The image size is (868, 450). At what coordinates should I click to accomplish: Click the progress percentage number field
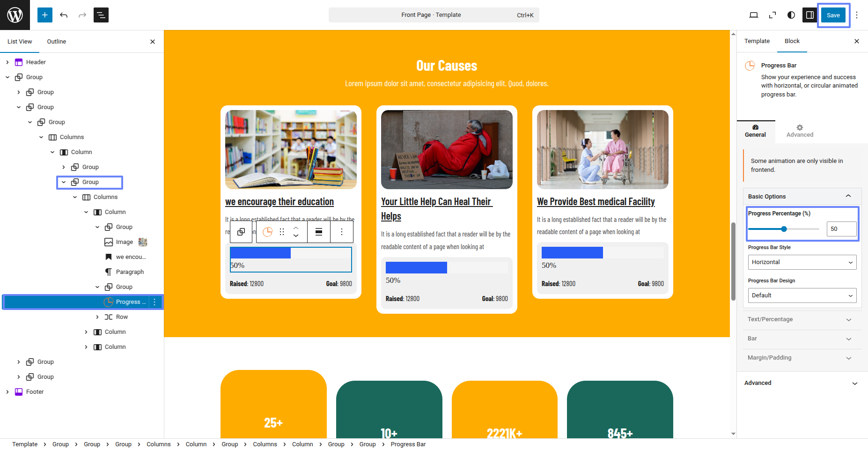[841, 229]
